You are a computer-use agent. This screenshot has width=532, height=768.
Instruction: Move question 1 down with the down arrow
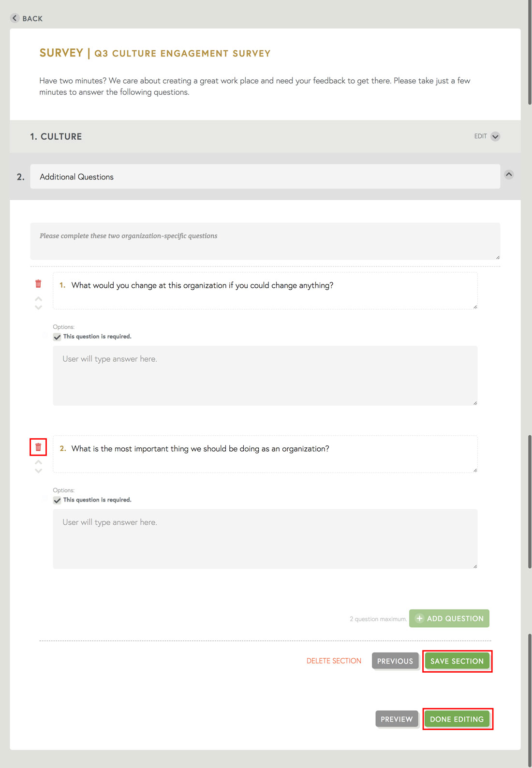pos(38,307)
